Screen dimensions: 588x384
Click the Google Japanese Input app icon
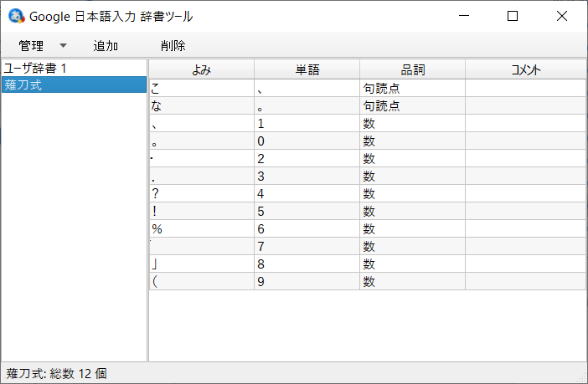[x=16, y=16]
